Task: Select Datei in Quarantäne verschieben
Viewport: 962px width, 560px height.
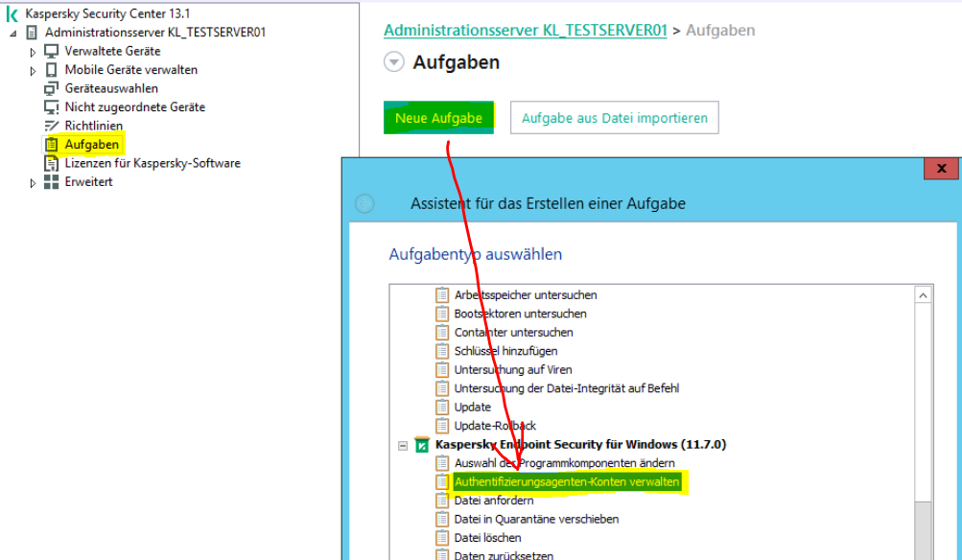Action: point(537,520)
